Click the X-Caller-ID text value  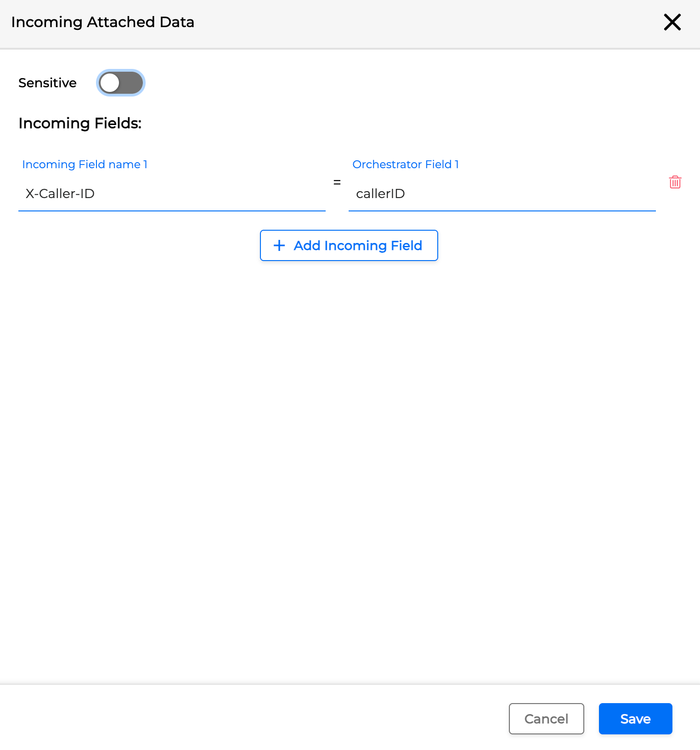point(60,193)
